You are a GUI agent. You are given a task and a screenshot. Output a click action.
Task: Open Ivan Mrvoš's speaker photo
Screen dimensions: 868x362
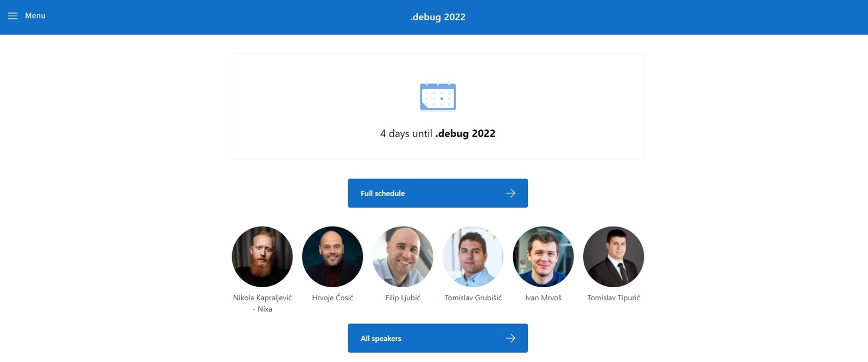coord(543,256)
